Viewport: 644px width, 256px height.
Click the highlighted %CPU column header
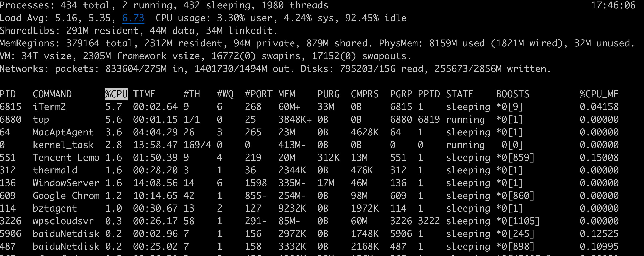pos(116,94)
